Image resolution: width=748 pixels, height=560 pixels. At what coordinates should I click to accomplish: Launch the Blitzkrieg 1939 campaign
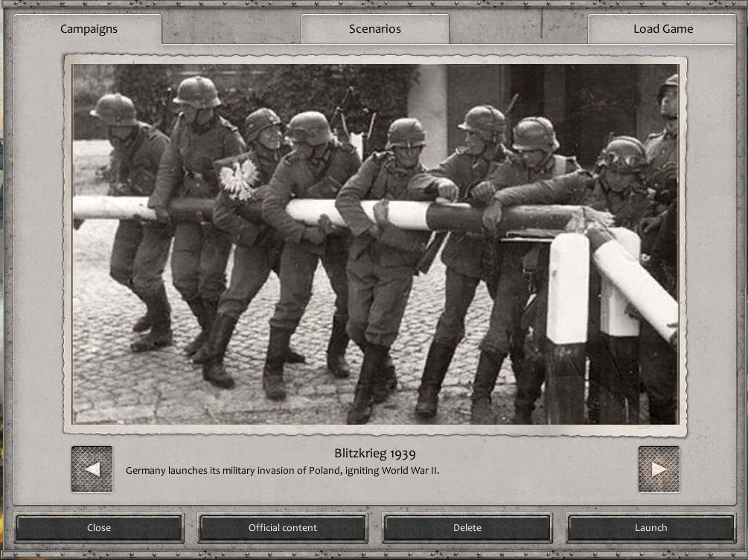point(650,527)
